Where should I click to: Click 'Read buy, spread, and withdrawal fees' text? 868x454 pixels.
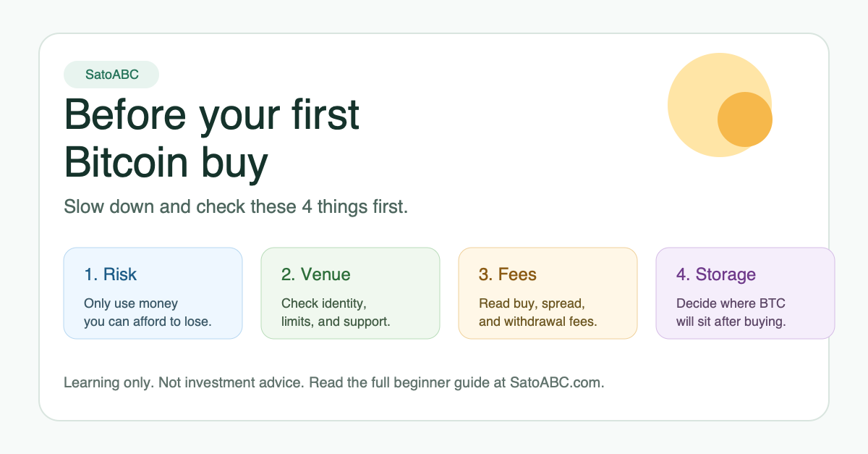(537, 312)
